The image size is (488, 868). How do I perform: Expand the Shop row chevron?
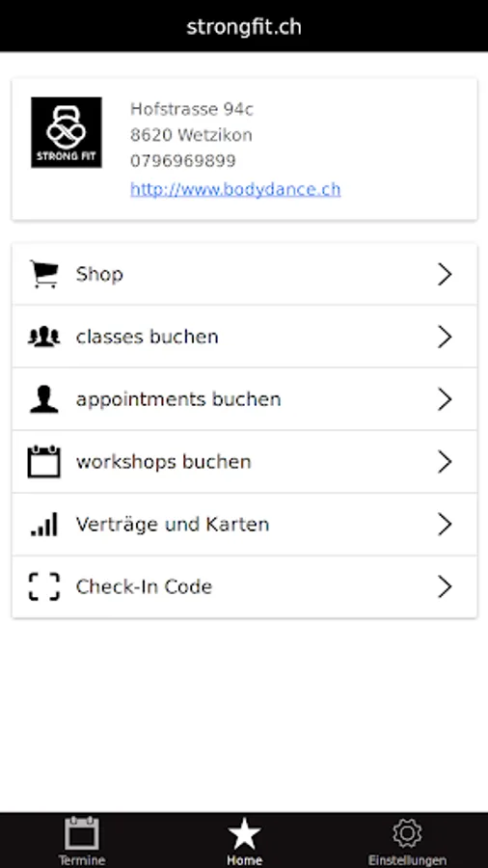coord(445,274)
